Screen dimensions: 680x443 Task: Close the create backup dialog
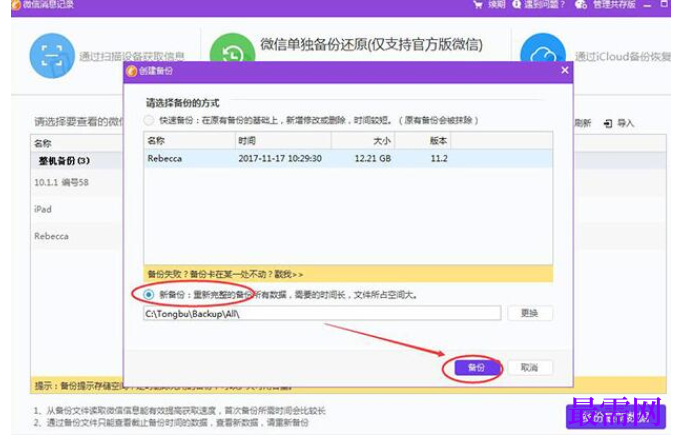(565, 70)
